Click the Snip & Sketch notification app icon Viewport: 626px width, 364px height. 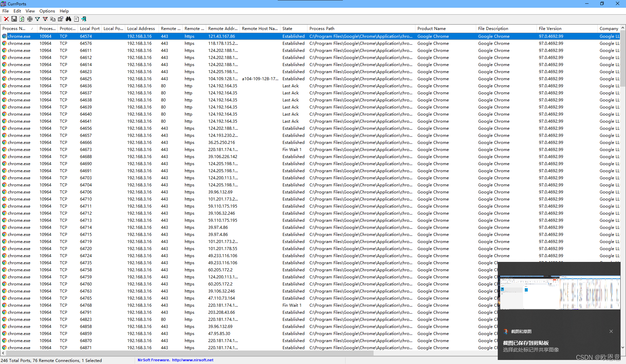(x=506, y=331)
